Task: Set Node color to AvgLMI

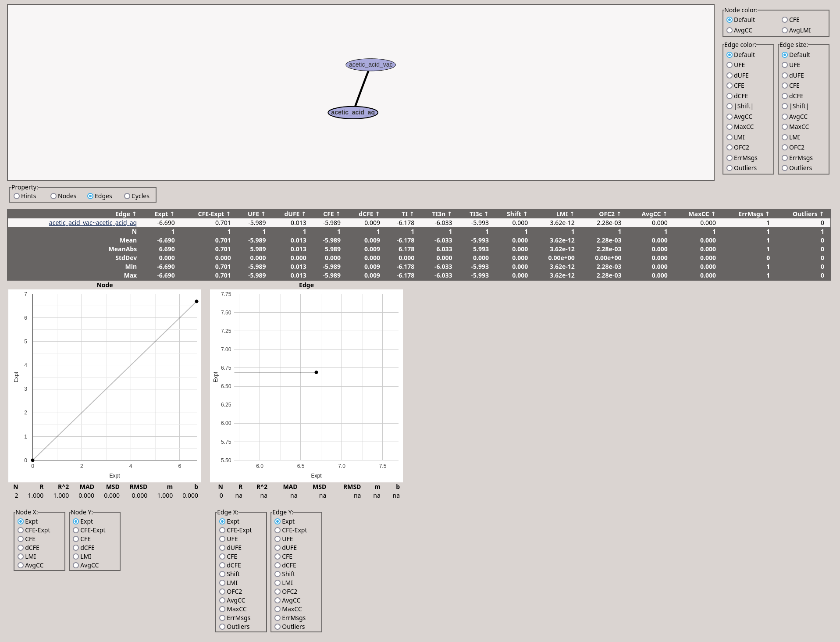Action: [x=785, y=30]
